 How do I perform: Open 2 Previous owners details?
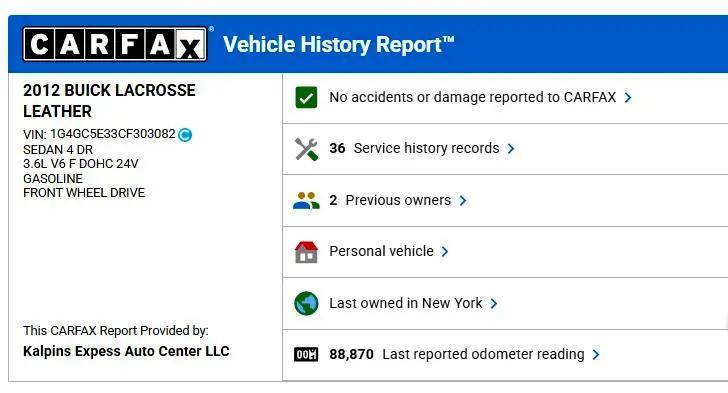pos(390,200)
